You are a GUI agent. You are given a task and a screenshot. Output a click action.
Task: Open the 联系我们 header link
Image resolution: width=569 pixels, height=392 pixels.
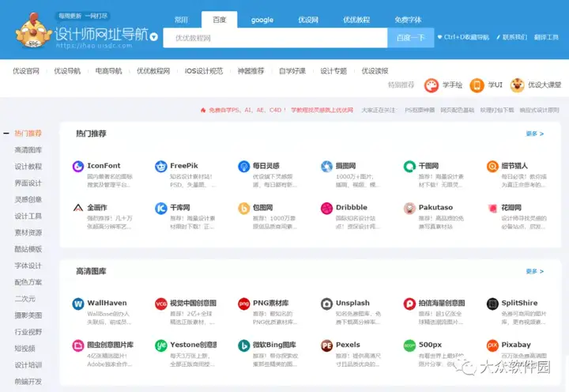(x=512, y=37)
